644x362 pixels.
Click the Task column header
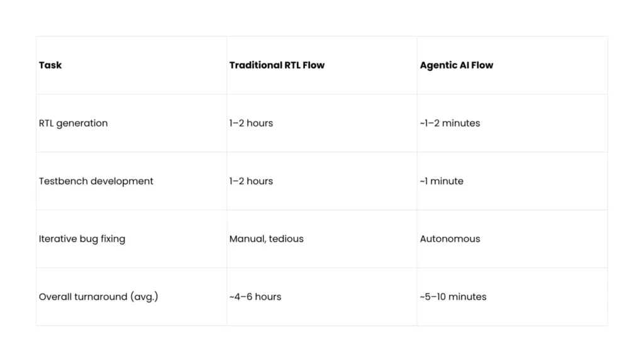tap(131, 65)
